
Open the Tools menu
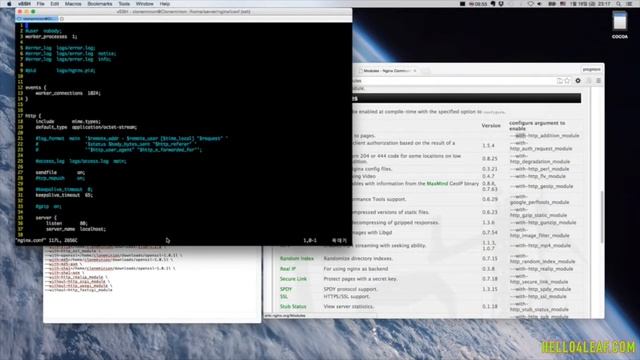click(124, 4)
